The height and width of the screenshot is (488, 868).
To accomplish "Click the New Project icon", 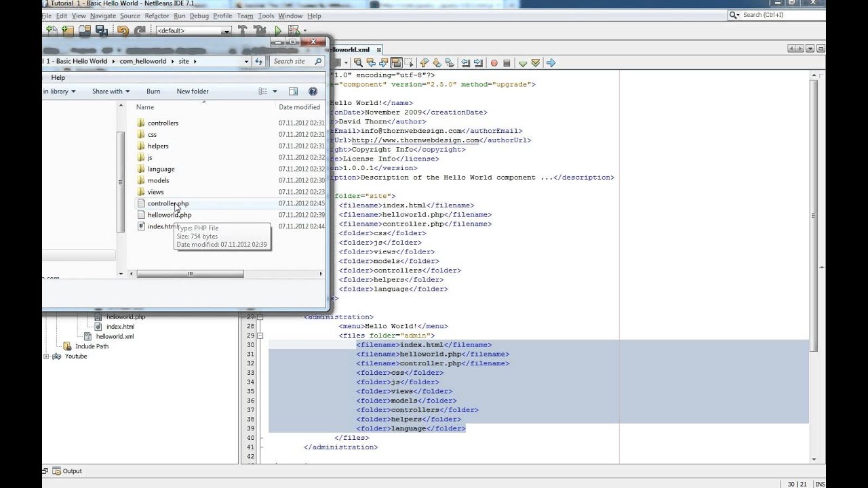I will [x=67, y=30].
